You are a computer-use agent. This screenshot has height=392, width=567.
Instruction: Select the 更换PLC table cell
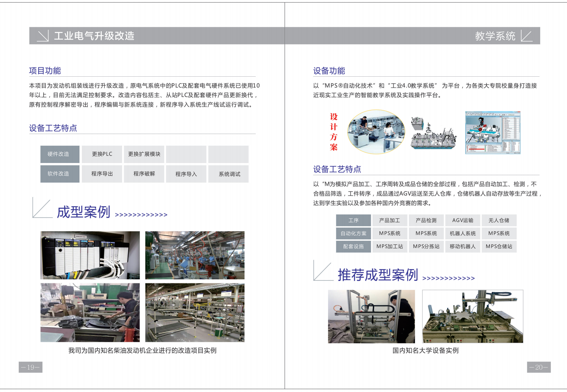click(102, 154)
